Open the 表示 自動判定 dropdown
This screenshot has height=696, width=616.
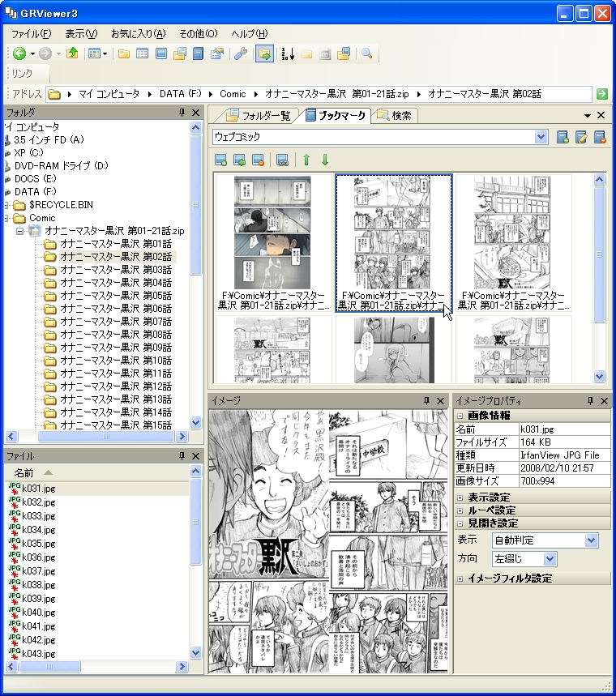pos(591,540)
